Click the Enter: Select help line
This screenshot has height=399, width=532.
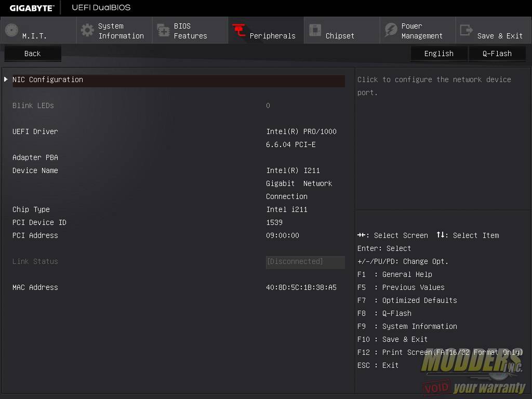point(384,248)
